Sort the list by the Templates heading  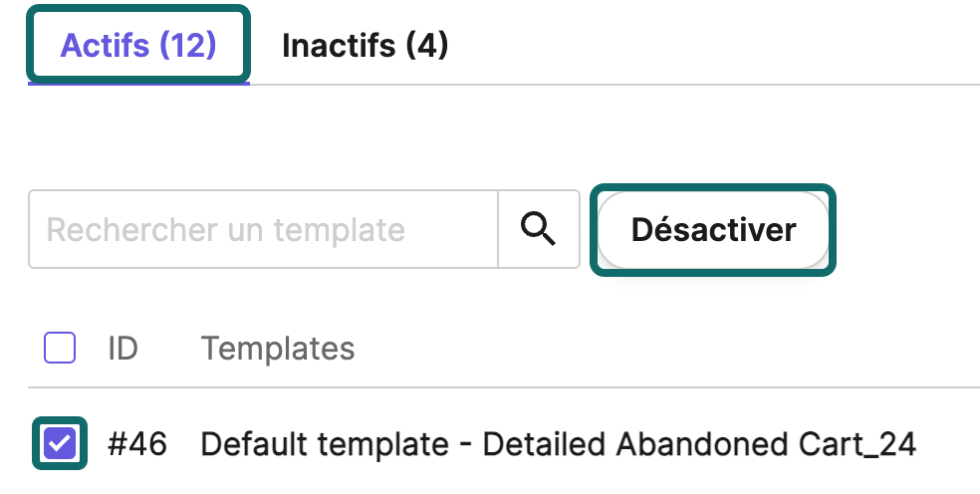278,348
